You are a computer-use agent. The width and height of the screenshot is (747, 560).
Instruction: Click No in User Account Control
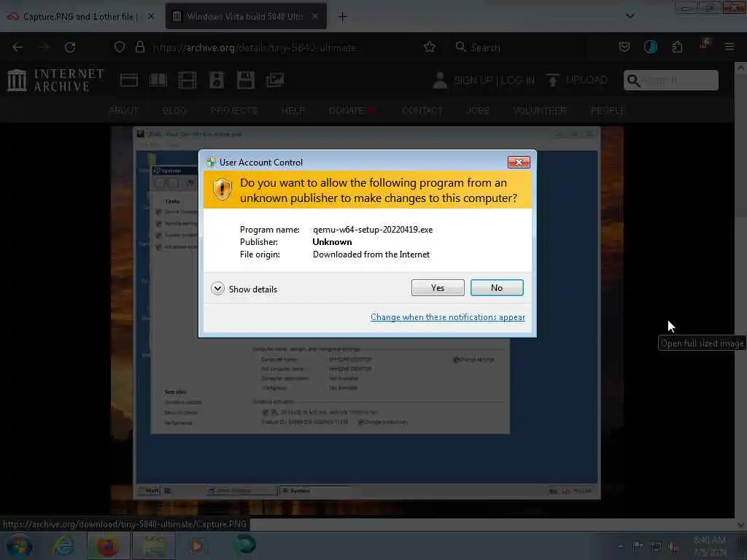[x=496, y=287]
